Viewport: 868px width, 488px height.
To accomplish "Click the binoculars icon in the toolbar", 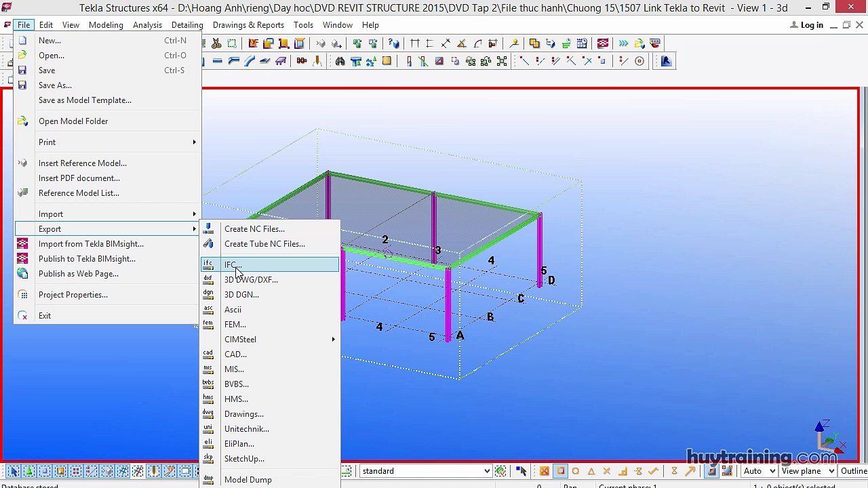I will [340, 61].
